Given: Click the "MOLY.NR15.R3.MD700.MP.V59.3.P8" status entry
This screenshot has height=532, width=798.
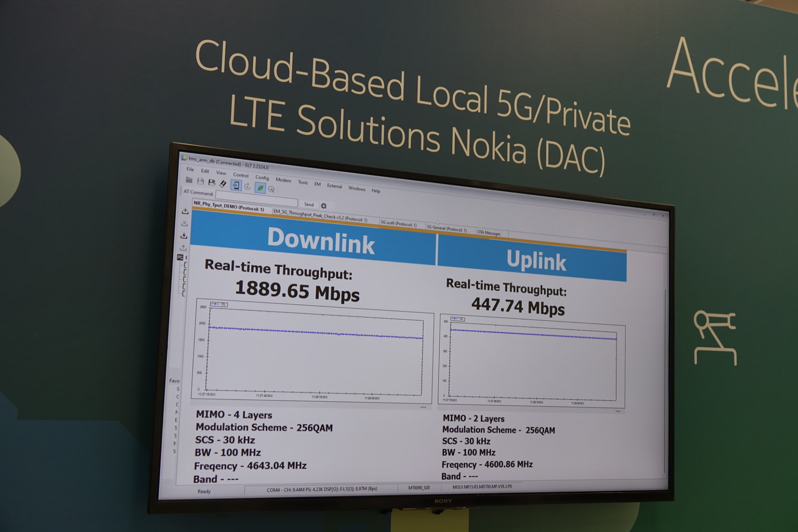Looking at the screenshot, I should coord(482,487).
